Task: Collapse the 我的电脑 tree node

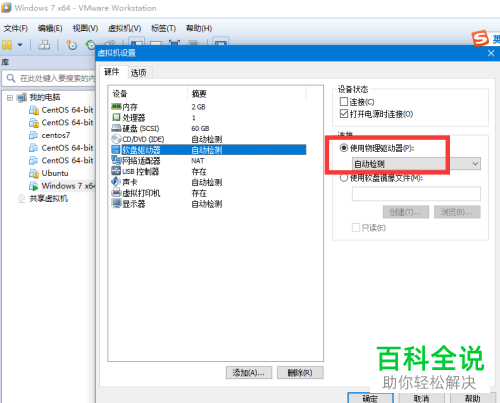Action: pos(10,98)
